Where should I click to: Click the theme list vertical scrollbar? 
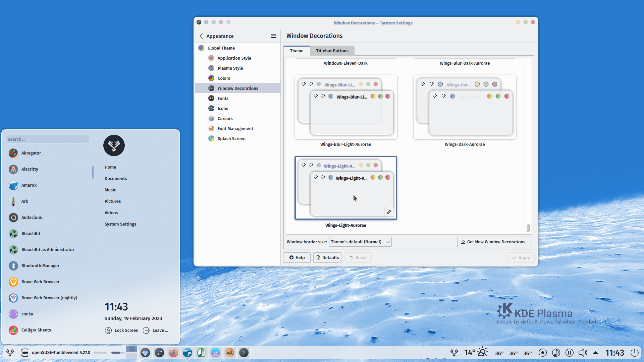528,228
